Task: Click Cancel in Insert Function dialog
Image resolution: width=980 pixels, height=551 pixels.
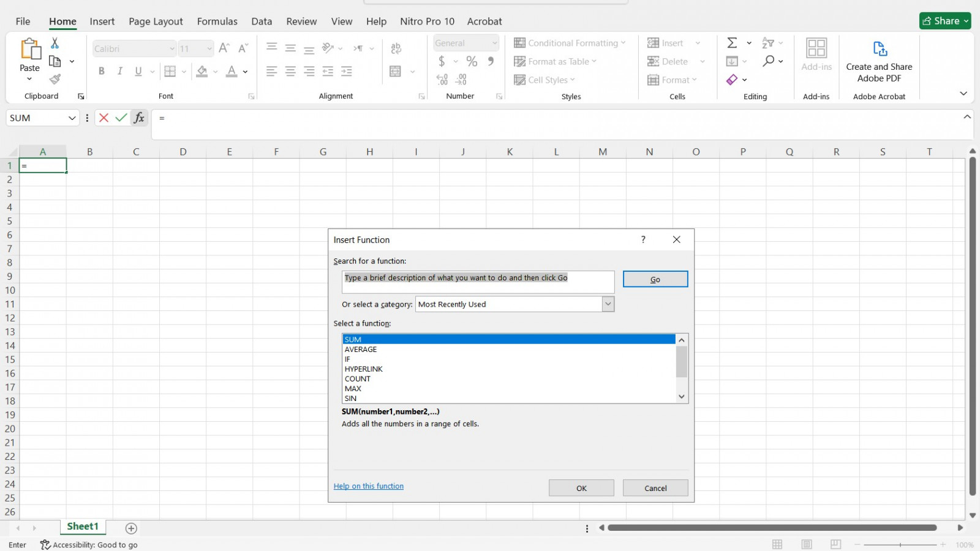Action: coord(655,487)
